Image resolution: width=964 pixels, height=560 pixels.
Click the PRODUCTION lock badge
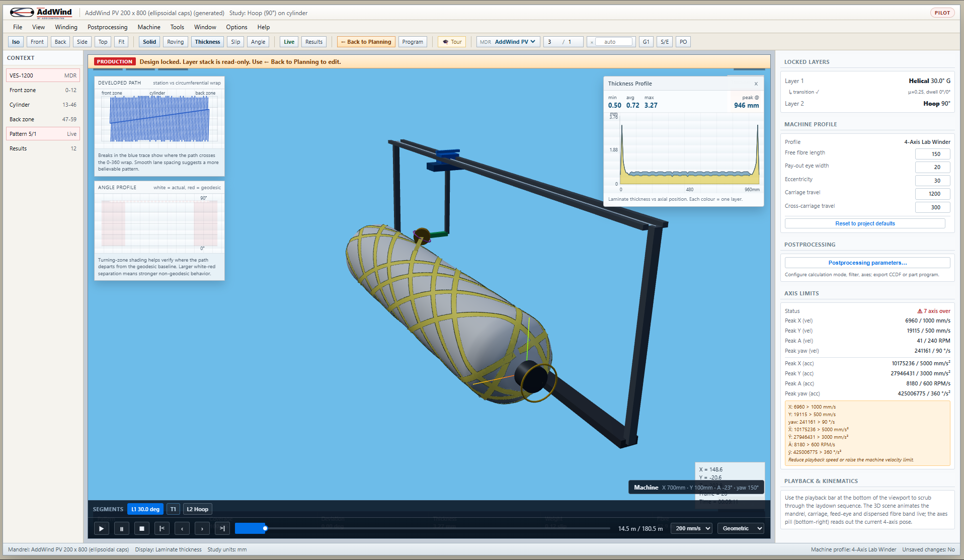[x=115, y=61]
